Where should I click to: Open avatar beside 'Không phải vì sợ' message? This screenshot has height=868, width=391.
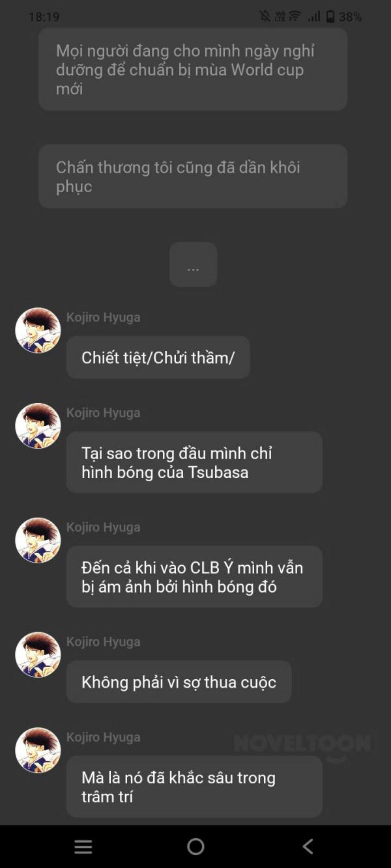click(x=38, y=655)
